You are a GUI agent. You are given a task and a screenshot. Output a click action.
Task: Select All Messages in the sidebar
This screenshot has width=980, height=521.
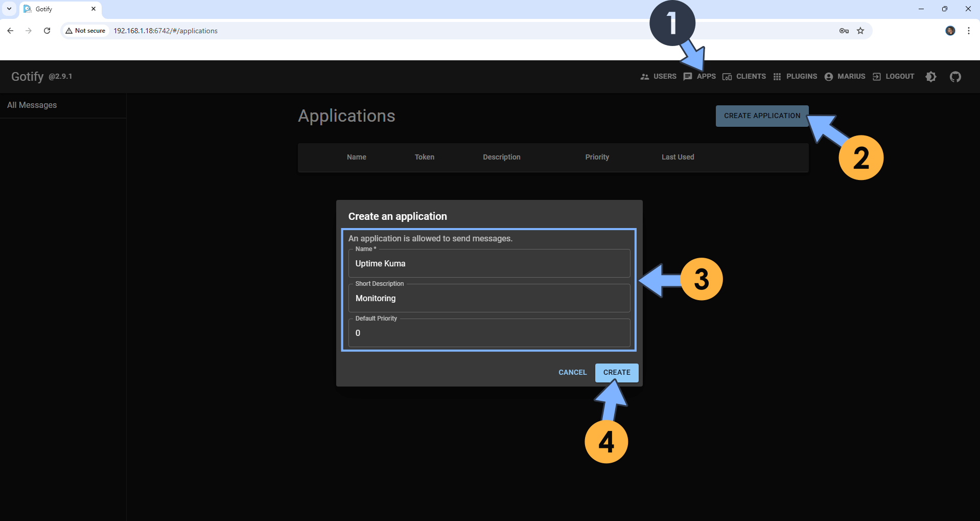coord(32,105)
